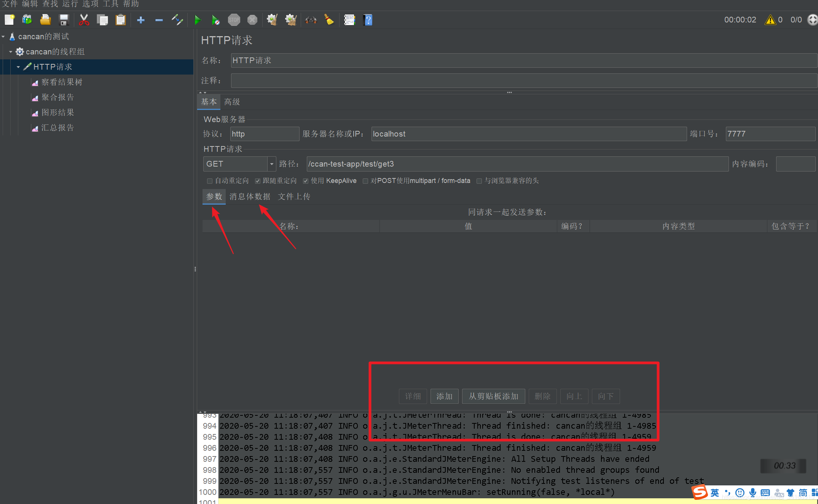Click the Reset search broom icon
The width and height of the screenshot is (818, 504).
coord(329,20)
